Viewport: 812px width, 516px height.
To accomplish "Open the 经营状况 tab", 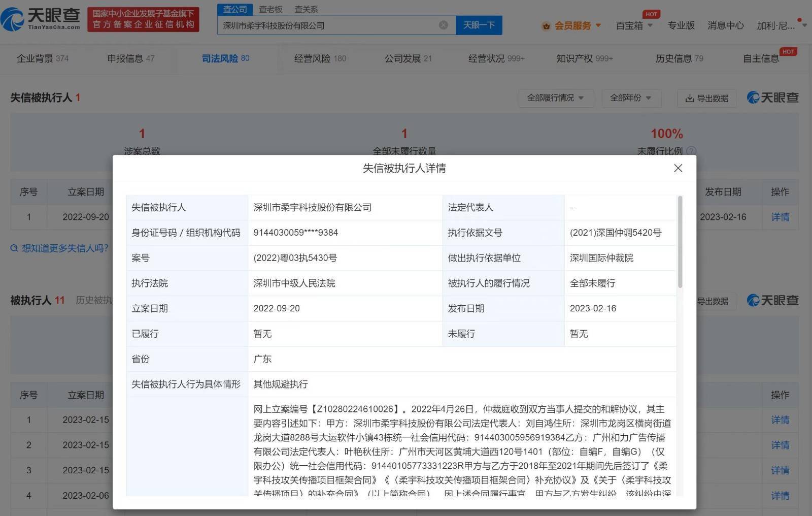I will tap(496, 58).
